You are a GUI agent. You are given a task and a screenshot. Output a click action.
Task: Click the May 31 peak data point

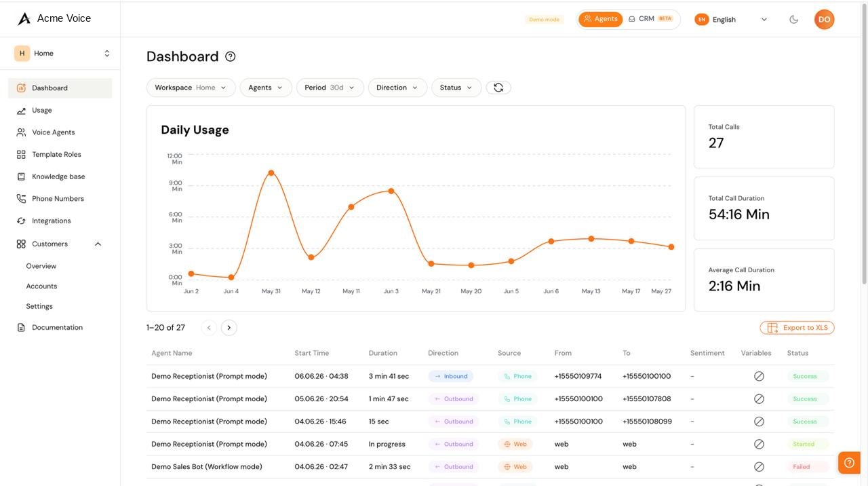click(271, 173)
